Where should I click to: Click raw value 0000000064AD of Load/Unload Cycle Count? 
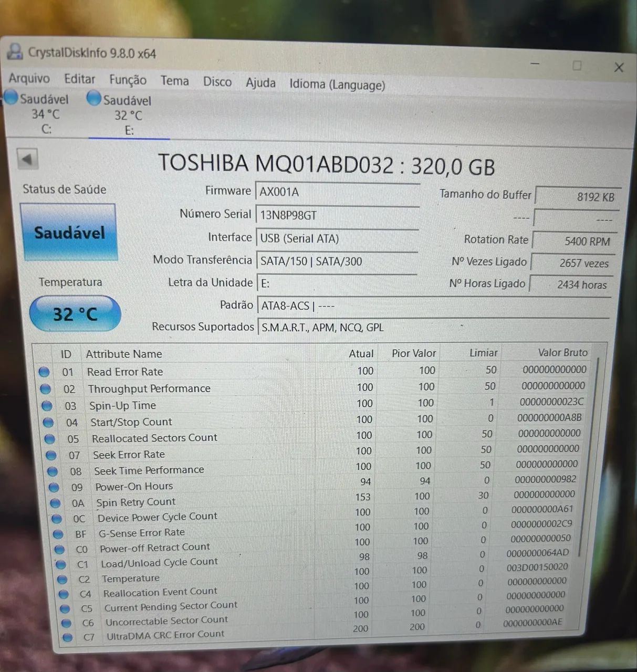pyautogui.click(x=538, y=553)
